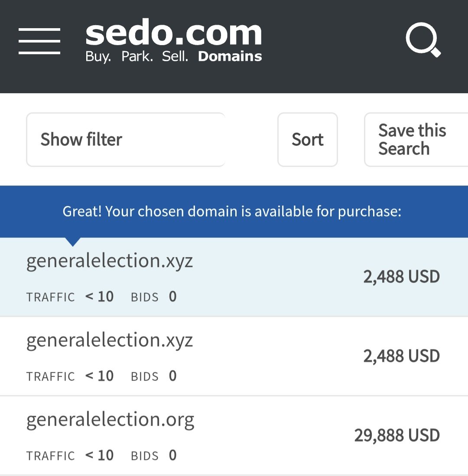Click bids count of highlighted listing
This screenshot has width=468, height=476.
pos(172,297)
